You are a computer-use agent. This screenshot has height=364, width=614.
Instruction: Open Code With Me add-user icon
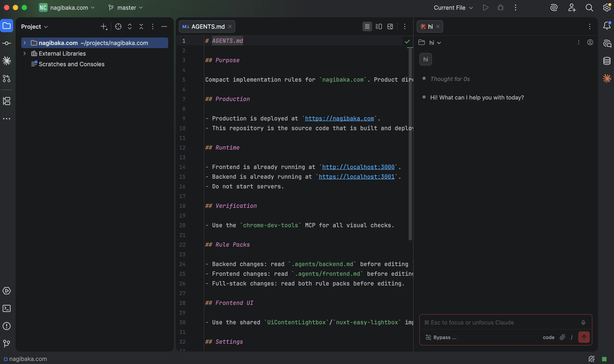[x=572, y=8]
